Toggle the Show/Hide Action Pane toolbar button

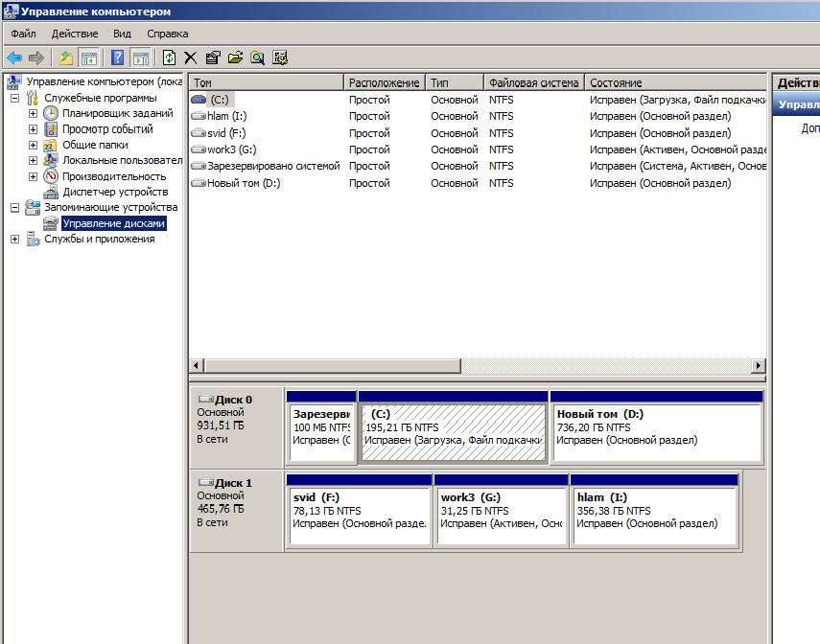[140, 57]
